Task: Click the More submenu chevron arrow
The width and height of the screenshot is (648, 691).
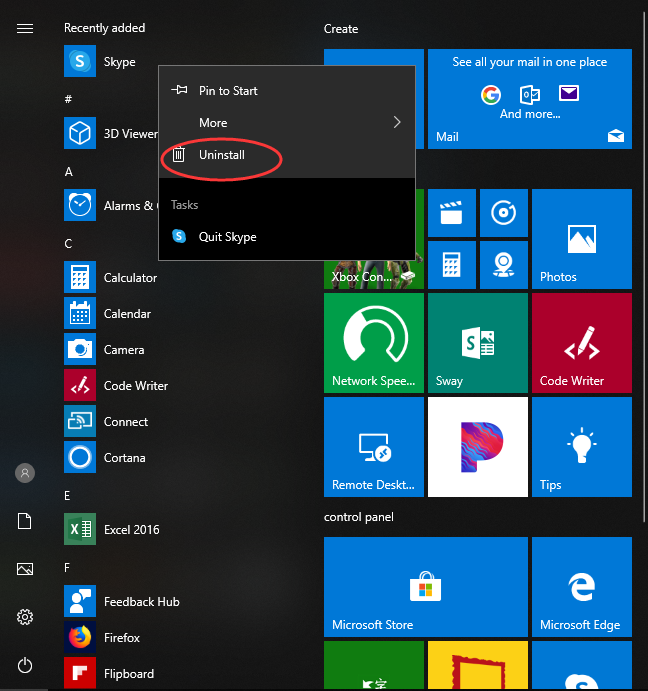Action: [397, 123]
